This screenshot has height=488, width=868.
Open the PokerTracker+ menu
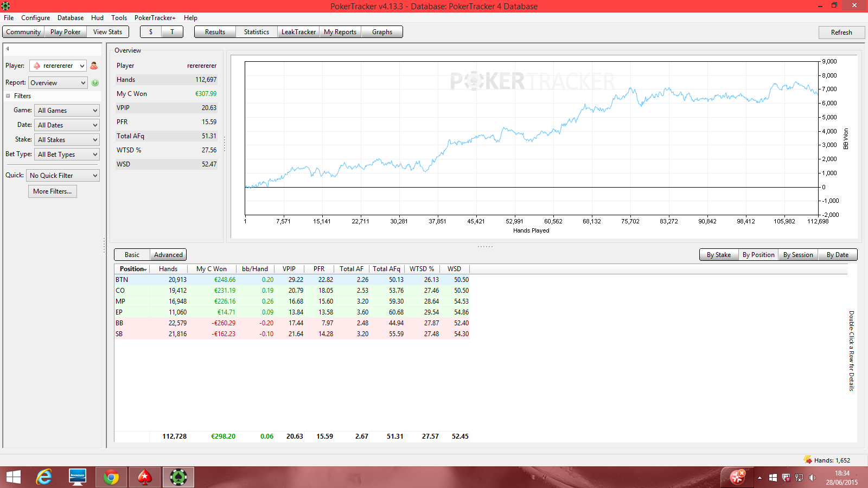[155, 18]
